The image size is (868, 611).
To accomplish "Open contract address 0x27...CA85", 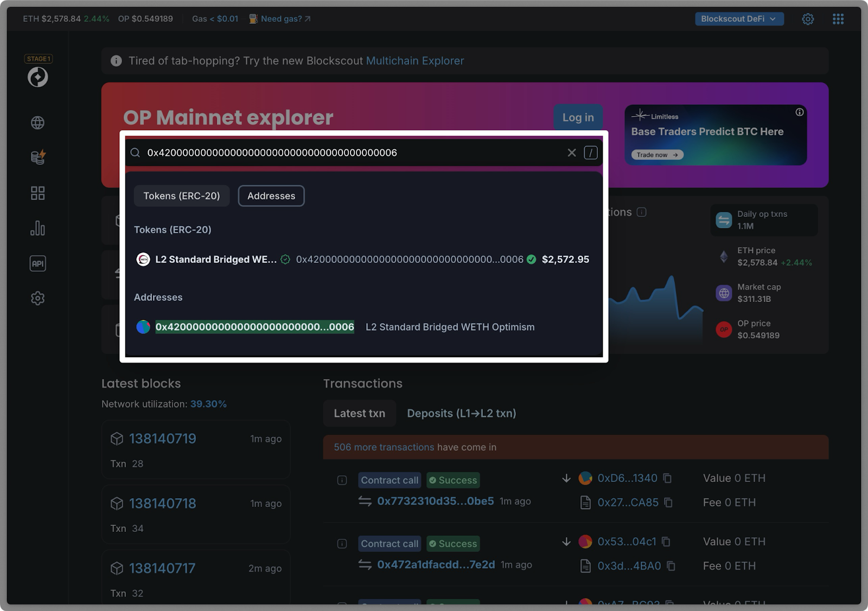I will pyautogui.click(x=628, y=503).
